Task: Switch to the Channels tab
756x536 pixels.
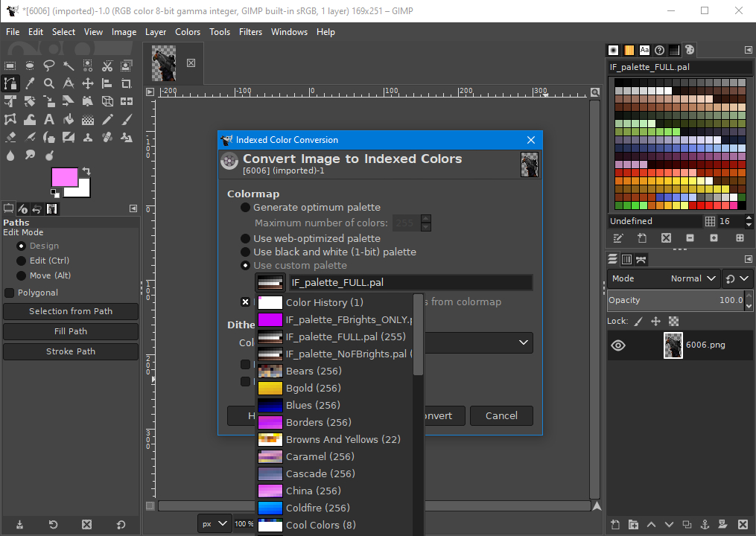Action: click(x=627, y=260)
